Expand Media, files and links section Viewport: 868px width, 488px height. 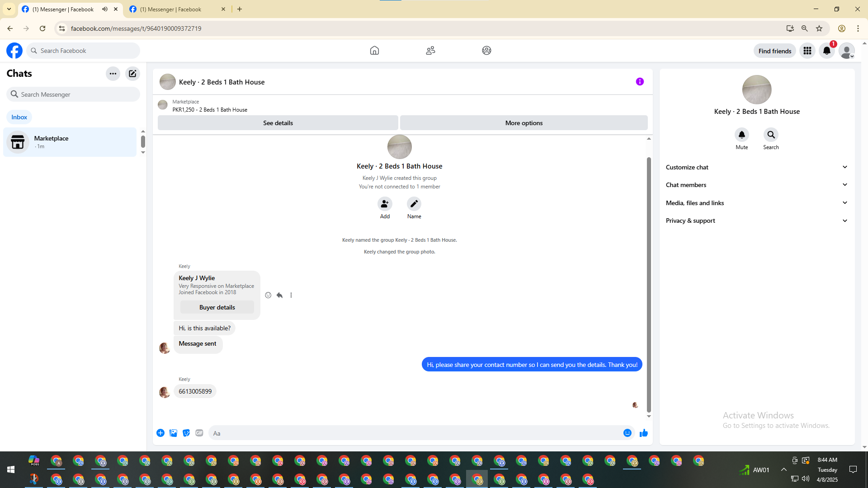click(756, 203)
